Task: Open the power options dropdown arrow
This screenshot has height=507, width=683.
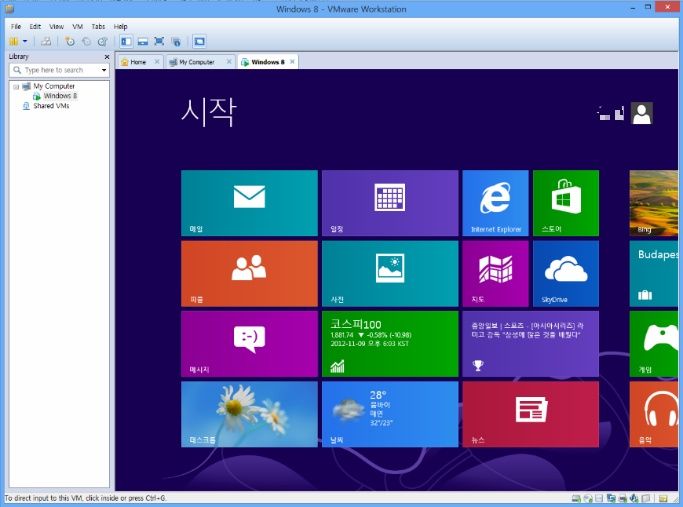Action: click(x=25, y=41)
